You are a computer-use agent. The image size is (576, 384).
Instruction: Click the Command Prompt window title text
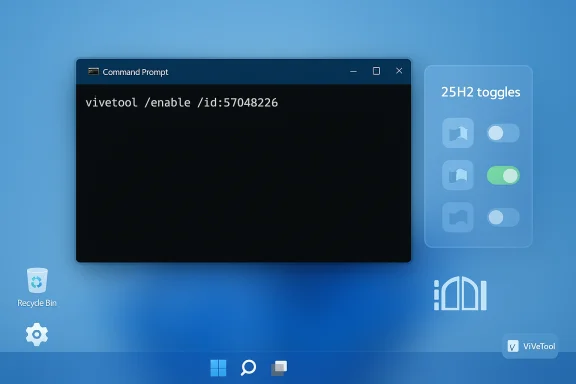[135, 72]
